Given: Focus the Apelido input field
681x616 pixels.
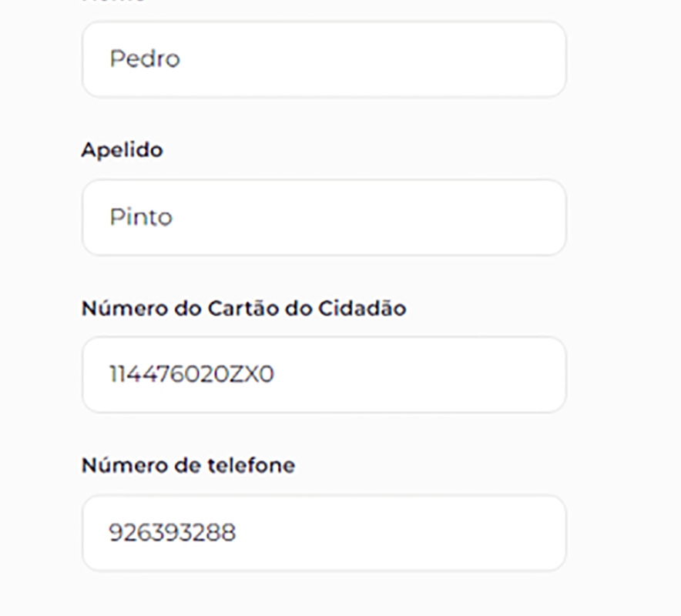Looking at the screenshot, I should coord(324,217).
